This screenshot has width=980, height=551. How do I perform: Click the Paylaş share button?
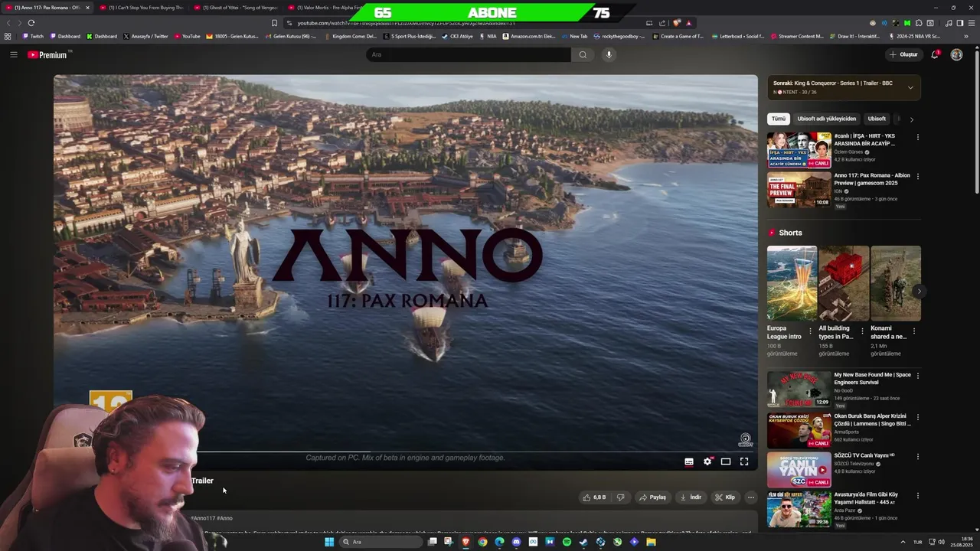pyautogui.click(x=652, y=497)
